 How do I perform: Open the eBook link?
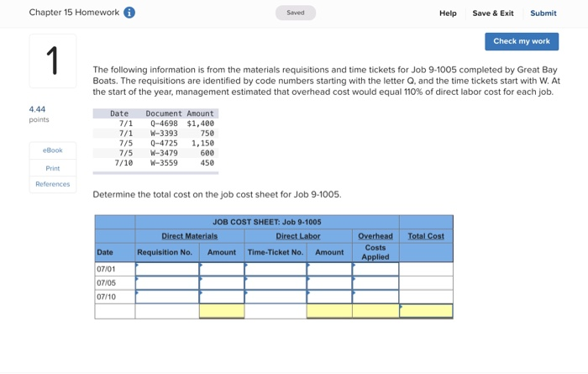pyautogui.click(x=52, y=150)
